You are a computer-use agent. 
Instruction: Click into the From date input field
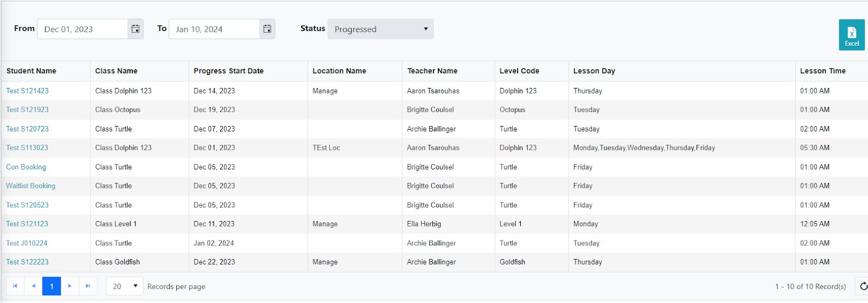pyautogui.click(x=82, y=29)
